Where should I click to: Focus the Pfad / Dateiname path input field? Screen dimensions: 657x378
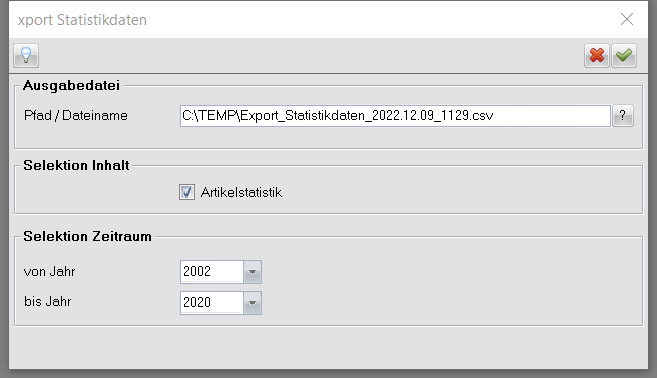(x=395, y=116)
